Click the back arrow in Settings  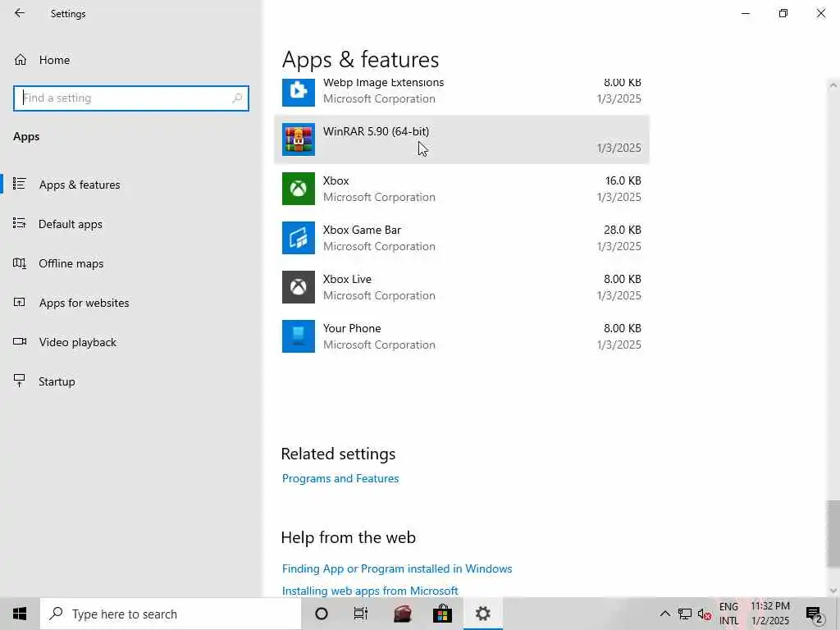point(20,13)
